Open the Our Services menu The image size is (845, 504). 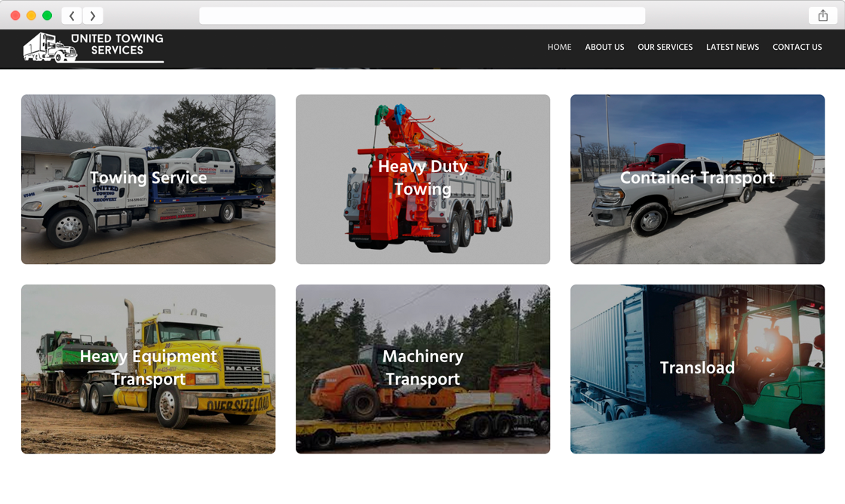[665, 47]
